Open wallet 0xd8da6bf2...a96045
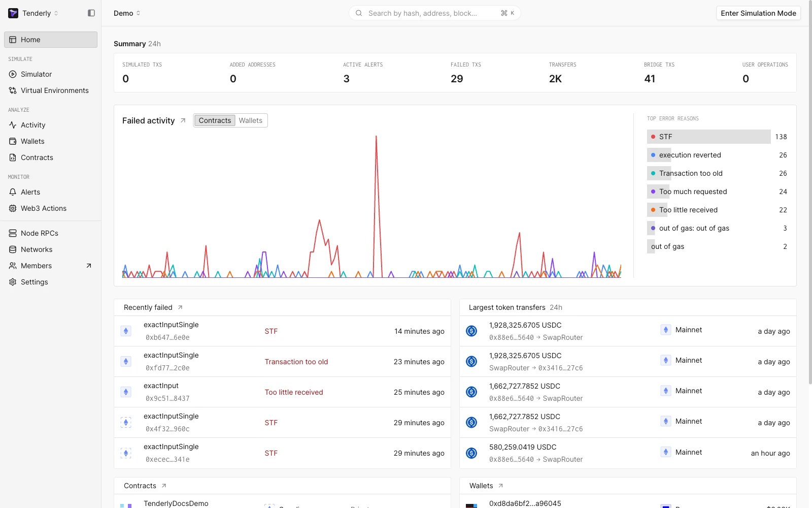Viewport: 812px width, 508px height. 525,503
